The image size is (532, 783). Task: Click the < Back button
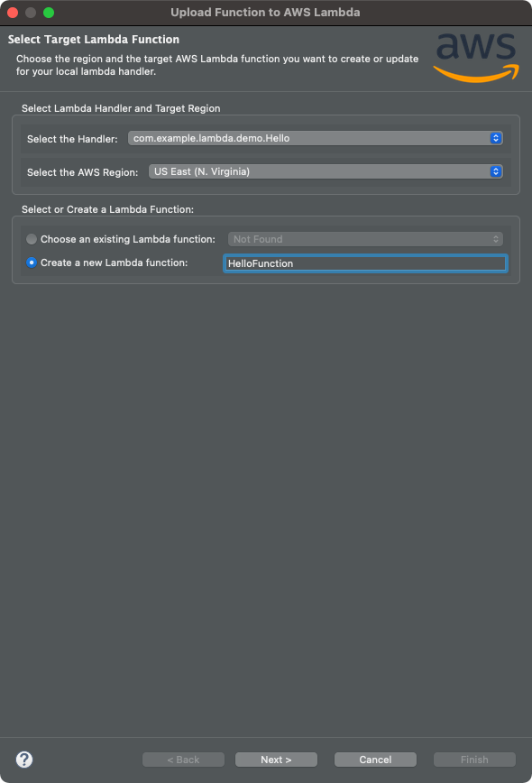tap(183, 760)
